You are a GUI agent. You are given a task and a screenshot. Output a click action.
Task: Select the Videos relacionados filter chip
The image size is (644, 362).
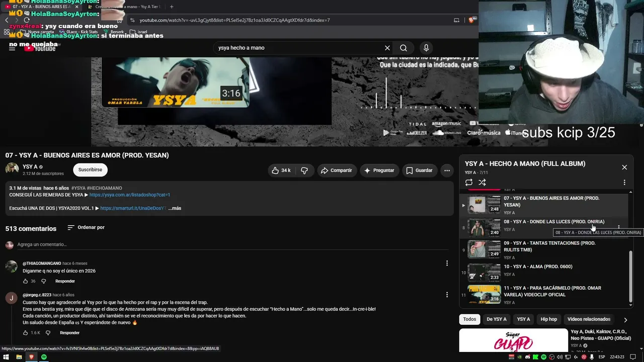[589, 319]
